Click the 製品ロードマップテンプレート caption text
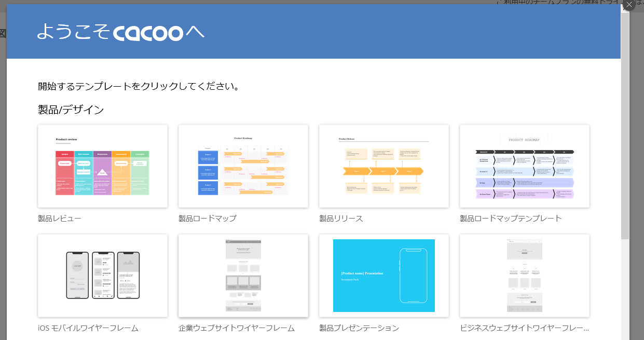 [511, 219]
